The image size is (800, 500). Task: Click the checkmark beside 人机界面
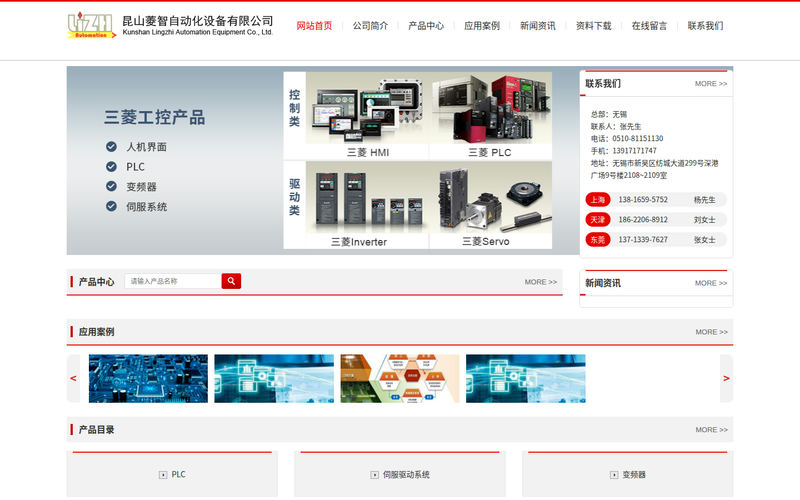click(x=111, y=147)
